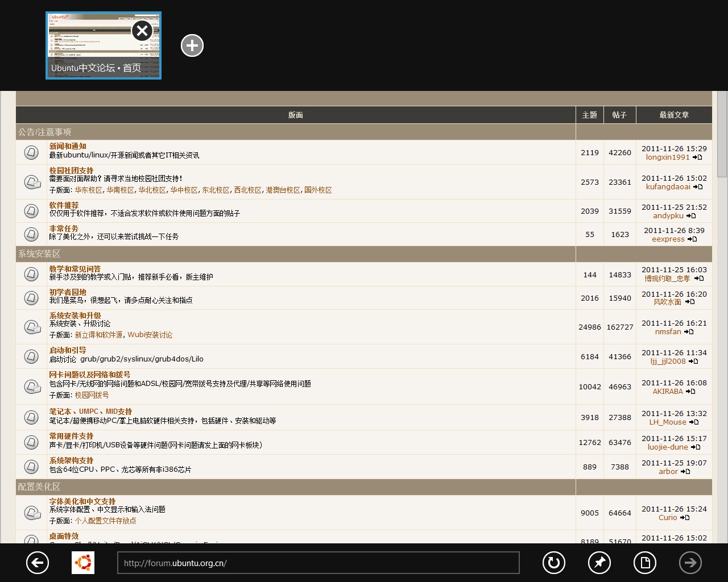The height and width of the screenshot is (582, 728).
Task: View latest post icon next to kufangdaoai
Action: (x=698, y=187)
